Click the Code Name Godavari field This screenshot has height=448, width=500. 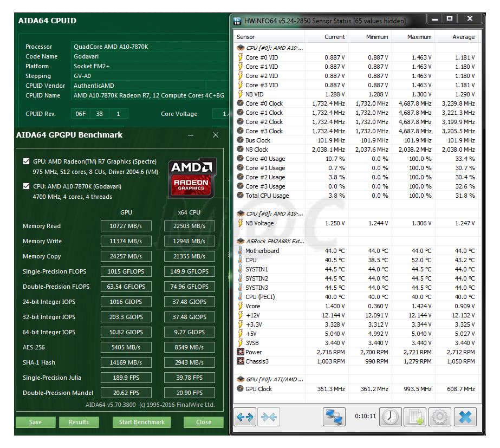(x=150, y=56)
